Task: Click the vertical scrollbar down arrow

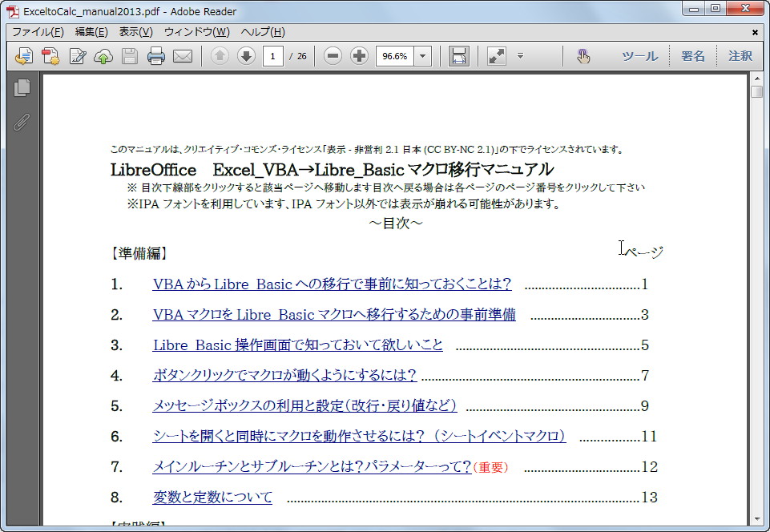Action: click(x=756, y=519)
